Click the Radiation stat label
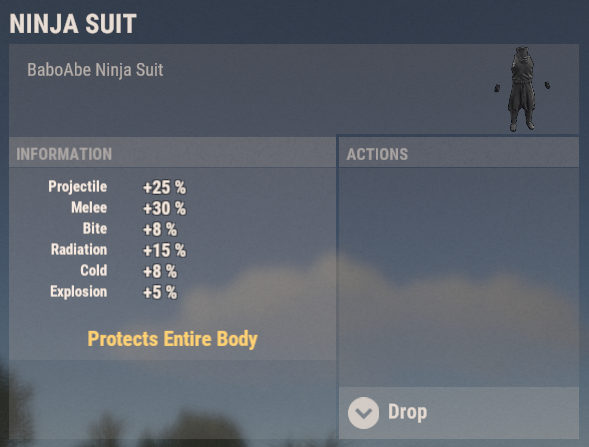The height and width of the screenshot is (447, 589). tap(79, 250)
